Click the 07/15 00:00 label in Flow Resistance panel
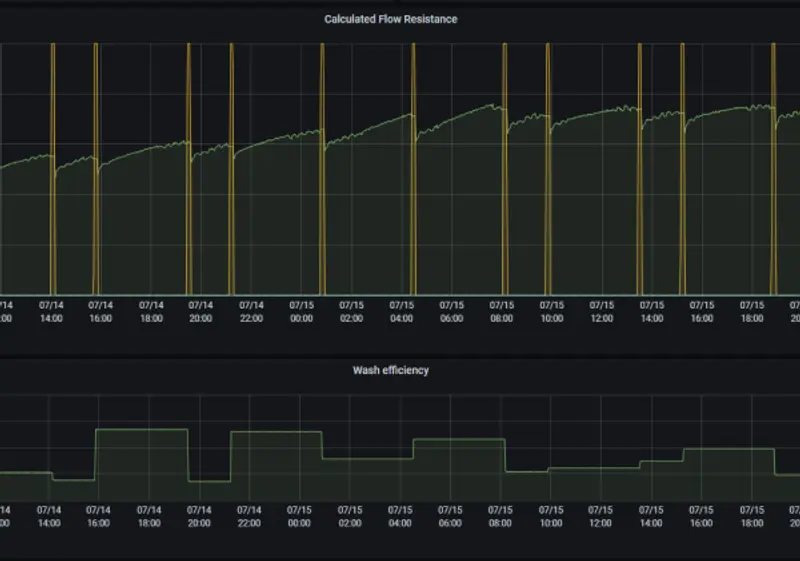The height and width of the screenshot is (561, 800). pos(302,312)
